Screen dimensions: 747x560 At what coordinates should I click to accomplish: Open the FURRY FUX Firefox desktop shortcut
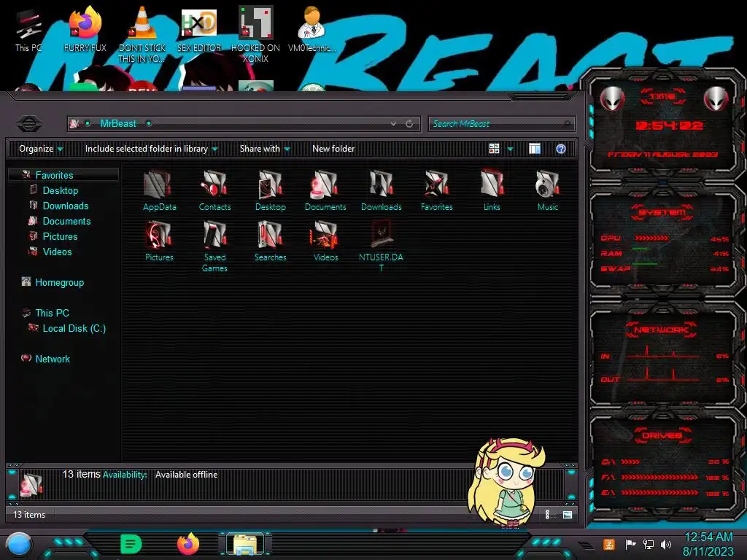coord(85,29)
